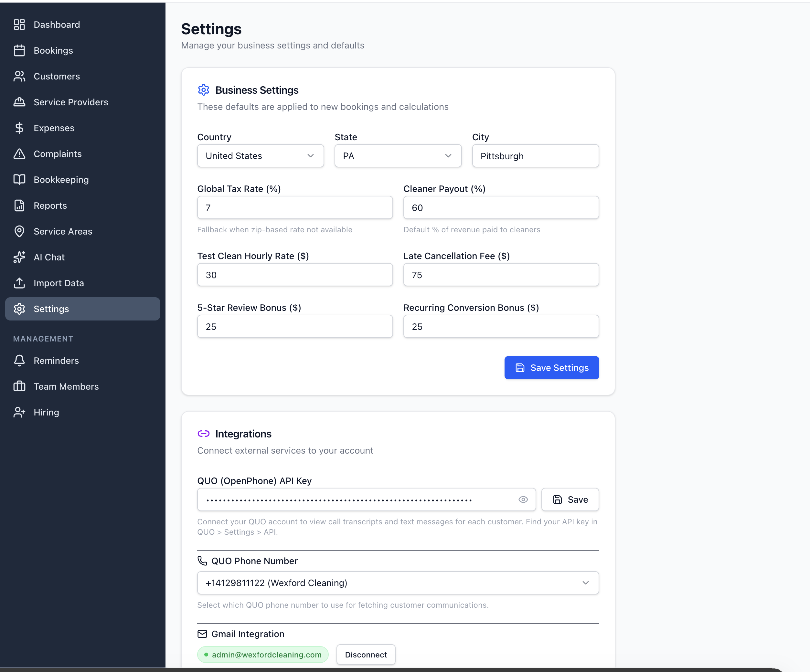Click the Reminders bell icon

pyautogui.click(x=19, y=361)
